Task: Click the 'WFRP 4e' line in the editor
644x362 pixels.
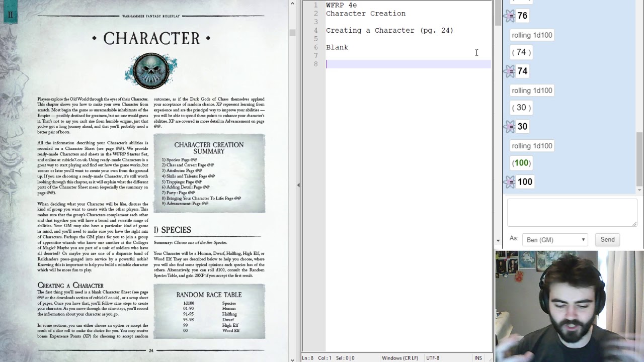Action: 341,5
